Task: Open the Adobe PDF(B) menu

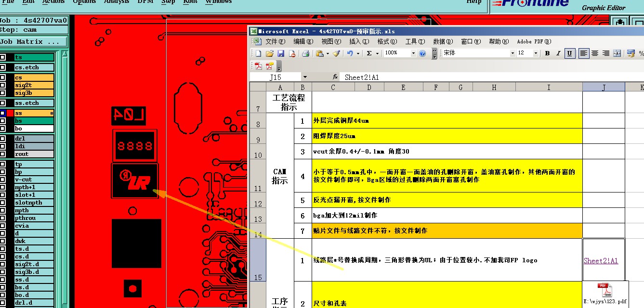Action: [534, 41]
